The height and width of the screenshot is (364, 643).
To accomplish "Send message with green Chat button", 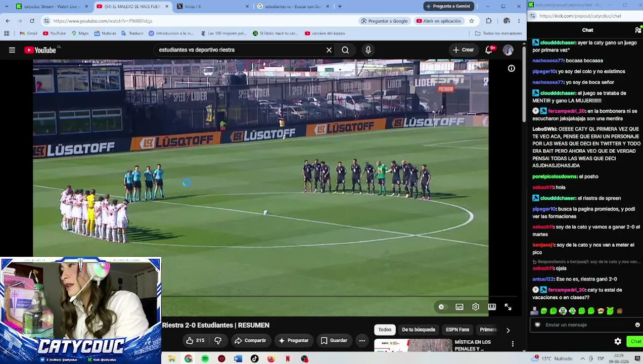I will click(x=635, y=342).
